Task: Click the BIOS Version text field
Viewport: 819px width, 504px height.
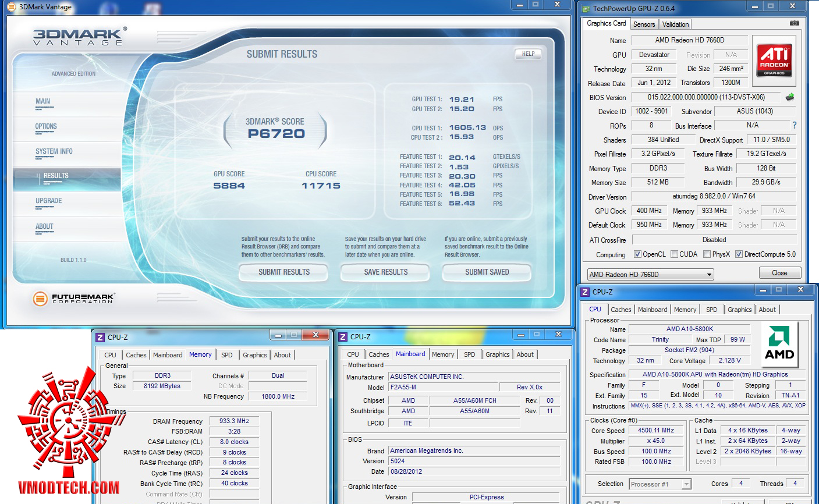Action: point(705,97)
